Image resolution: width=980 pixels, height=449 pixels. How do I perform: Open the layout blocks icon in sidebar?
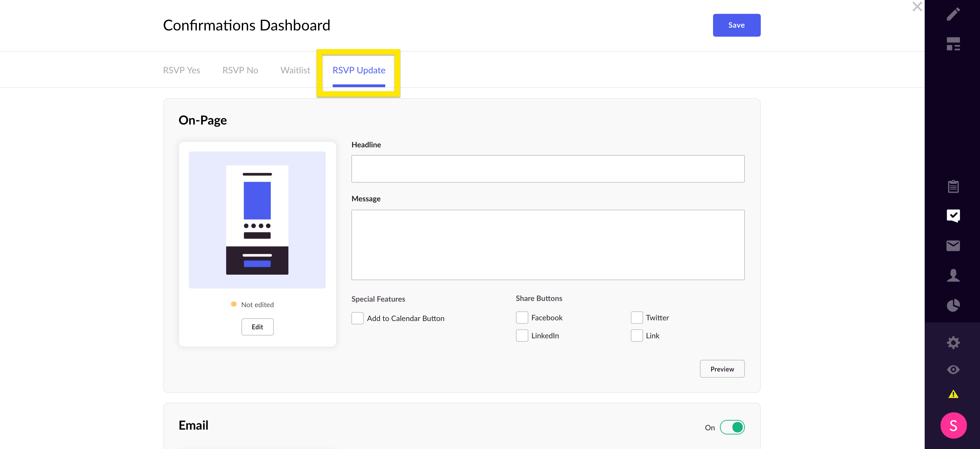pos(953,44)
